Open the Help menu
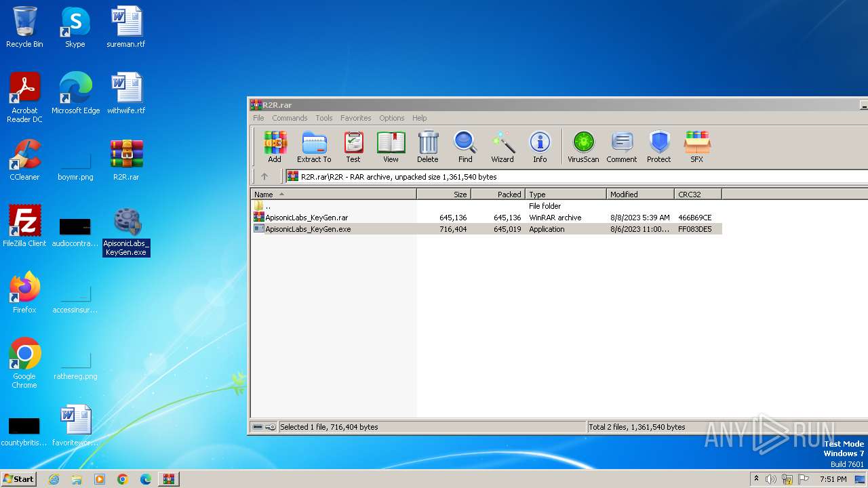The image size is (868, 488). click(x=420, y=118)
